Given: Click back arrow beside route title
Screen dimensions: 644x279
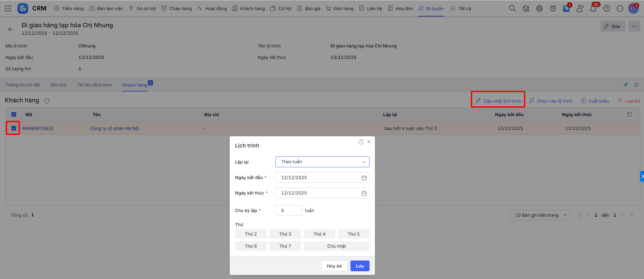Looking at the screenshot, I should pos(11,29).
